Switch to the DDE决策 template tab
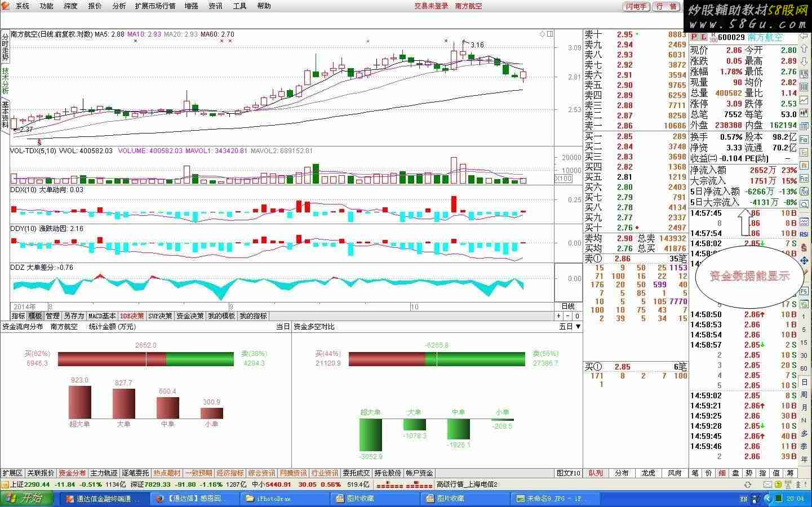The height and width of the screenshot is (507, 812). pos(131,316)
